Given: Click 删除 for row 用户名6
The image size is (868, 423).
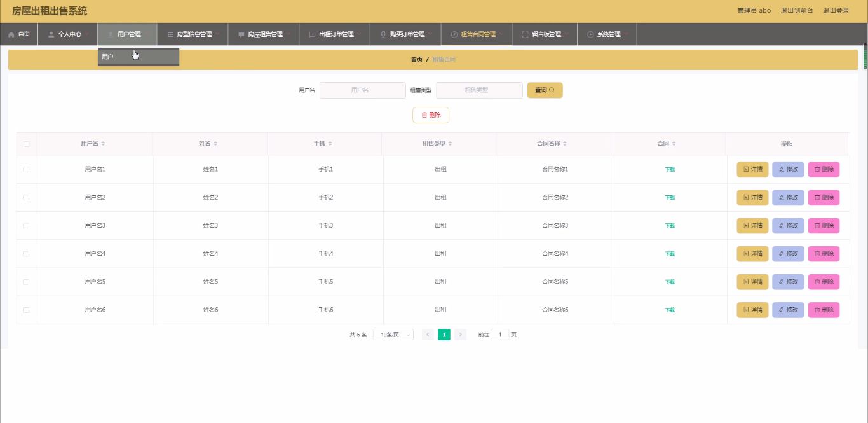Looking at the screenshot, I should 824,310.
